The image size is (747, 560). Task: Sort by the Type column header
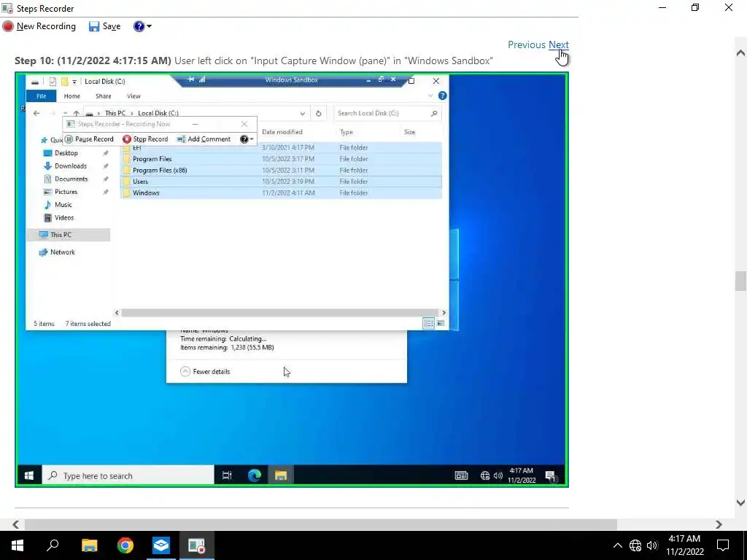pyautogui.click(x=347, y=132)
